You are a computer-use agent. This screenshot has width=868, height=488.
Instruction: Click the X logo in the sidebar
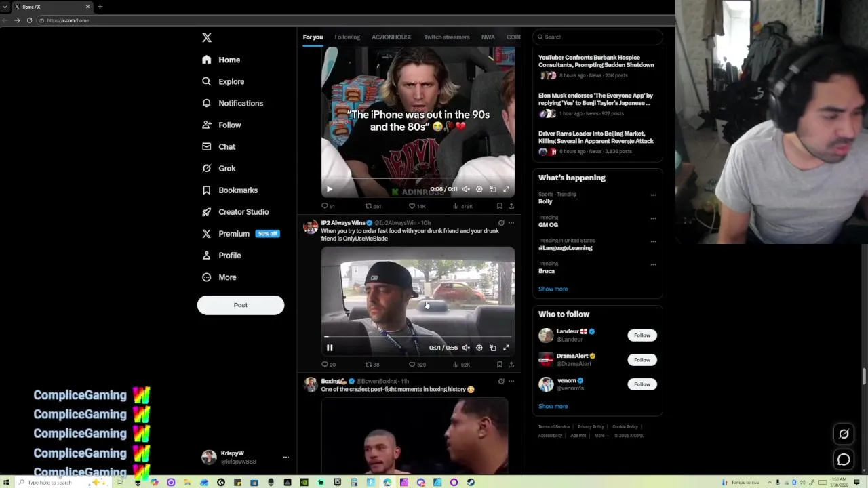click(x=207, y=38)
